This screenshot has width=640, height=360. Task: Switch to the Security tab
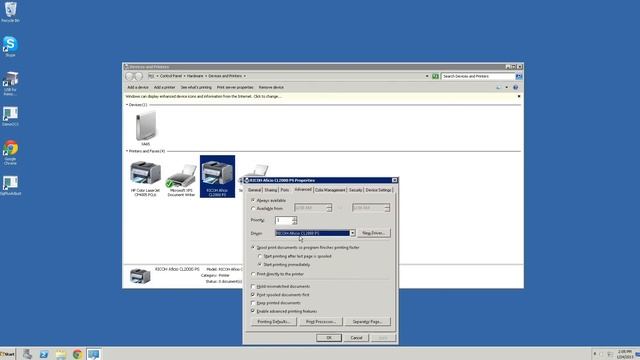356,190
